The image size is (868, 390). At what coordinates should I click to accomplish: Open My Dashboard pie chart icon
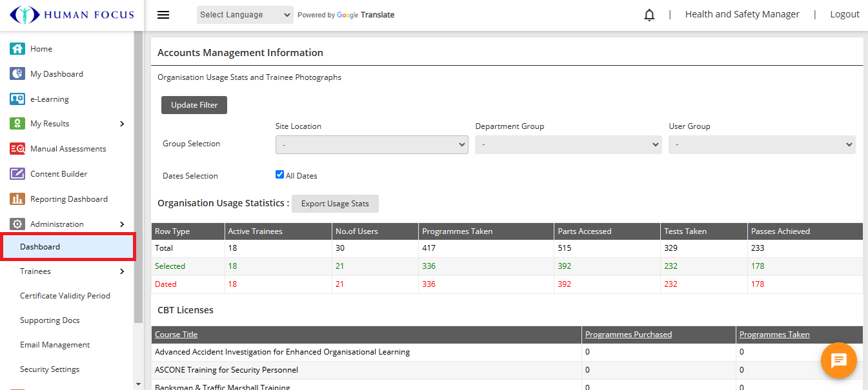(17, 74)
